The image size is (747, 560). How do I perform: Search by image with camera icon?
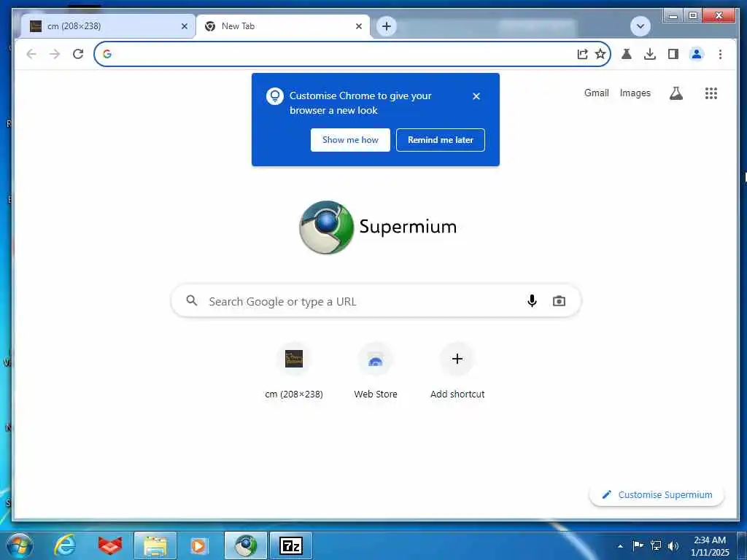pos(559,301)
